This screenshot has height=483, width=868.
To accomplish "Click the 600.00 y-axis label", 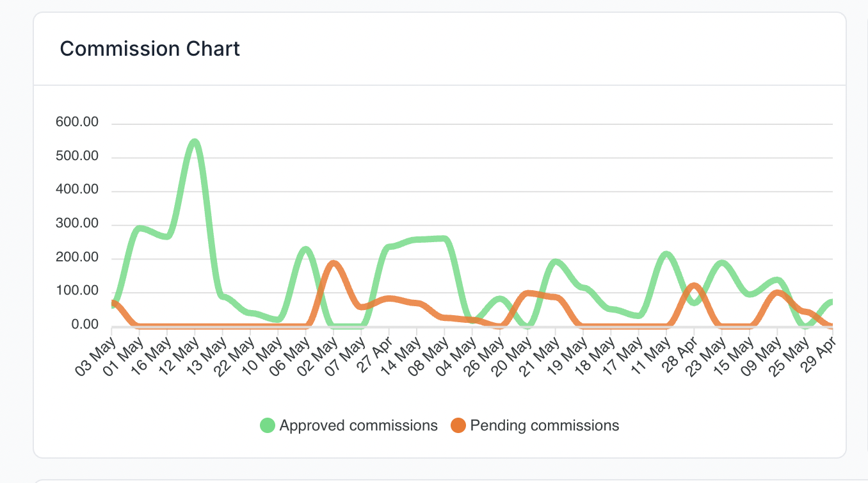I will coord(77,122).
